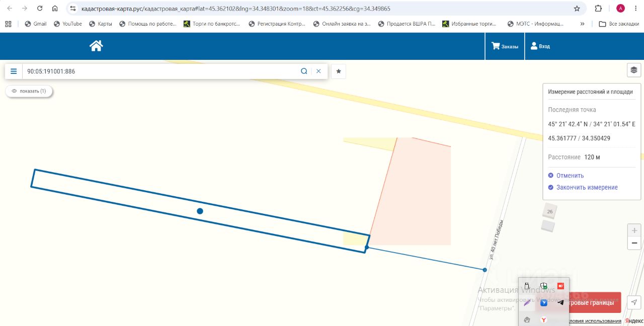The image size is (644, 326).
Task: Zoom out with the minus button
Action: click(634, 243)
